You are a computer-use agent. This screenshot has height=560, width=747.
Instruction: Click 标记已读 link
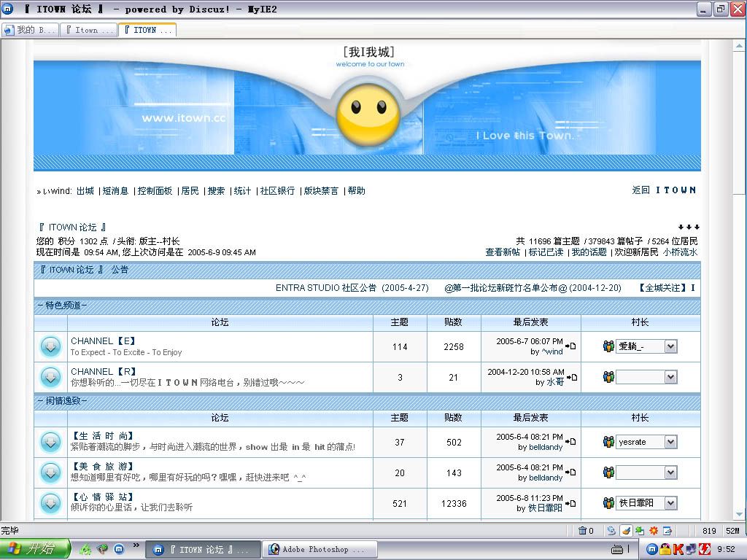coord(546,252)
